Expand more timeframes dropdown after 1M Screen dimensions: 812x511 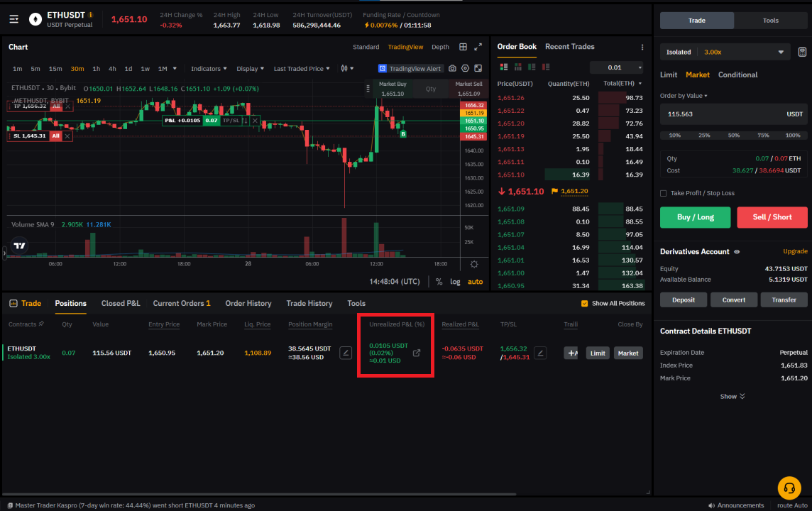[175, 68]
